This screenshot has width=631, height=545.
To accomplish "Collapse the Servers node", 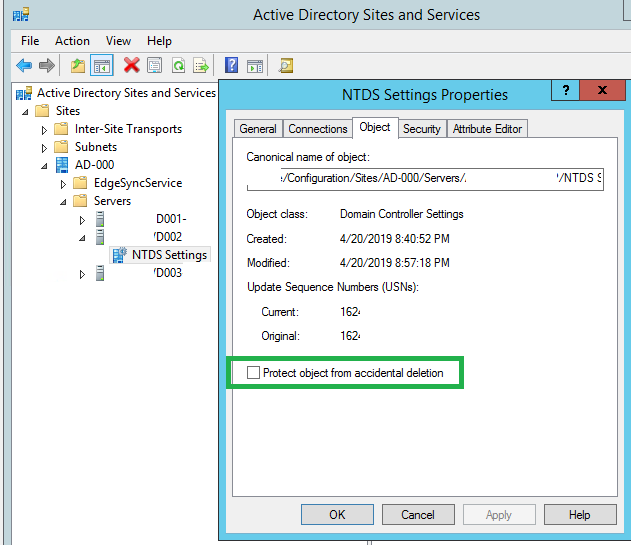I will pos(63,202).
